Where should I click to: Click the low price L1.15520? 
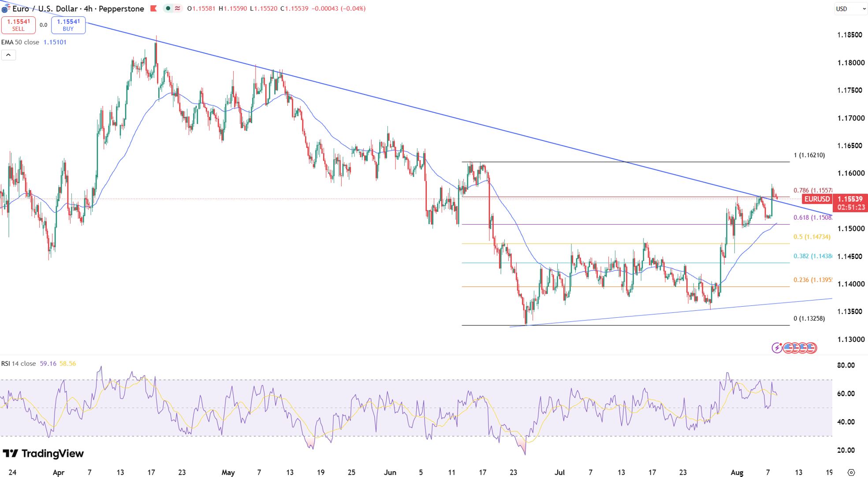coord(264,8)
